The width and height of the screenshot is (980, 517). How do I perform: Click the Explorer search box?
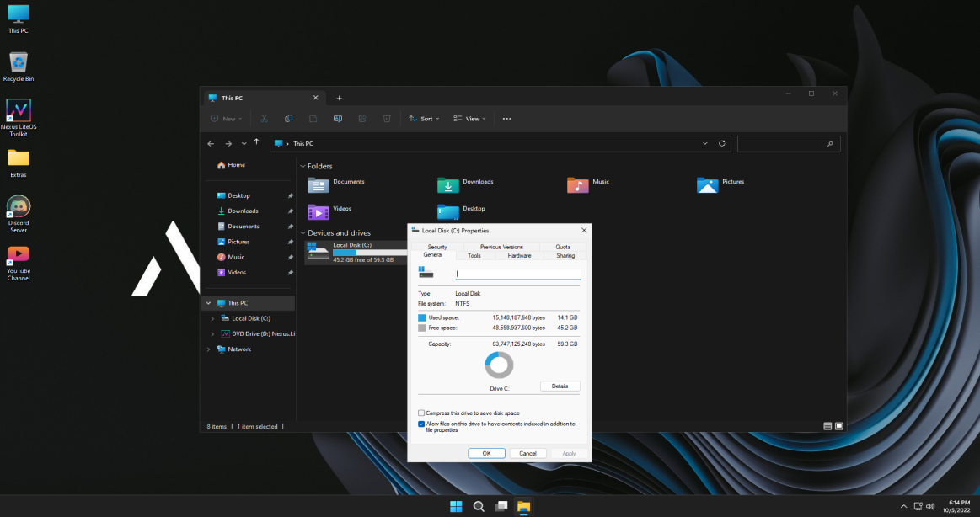[789, 144]
